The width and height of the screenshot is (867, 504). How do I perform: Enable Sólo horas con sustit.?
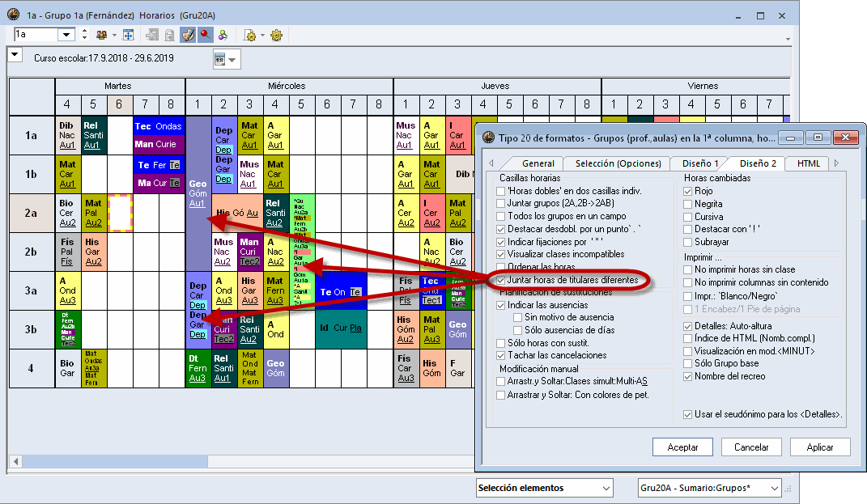(501, 343)
